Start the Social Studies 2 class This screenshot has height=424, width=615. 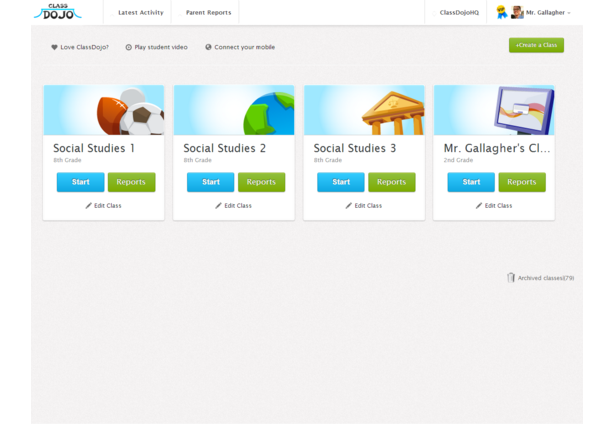click(x=211, y=182)
